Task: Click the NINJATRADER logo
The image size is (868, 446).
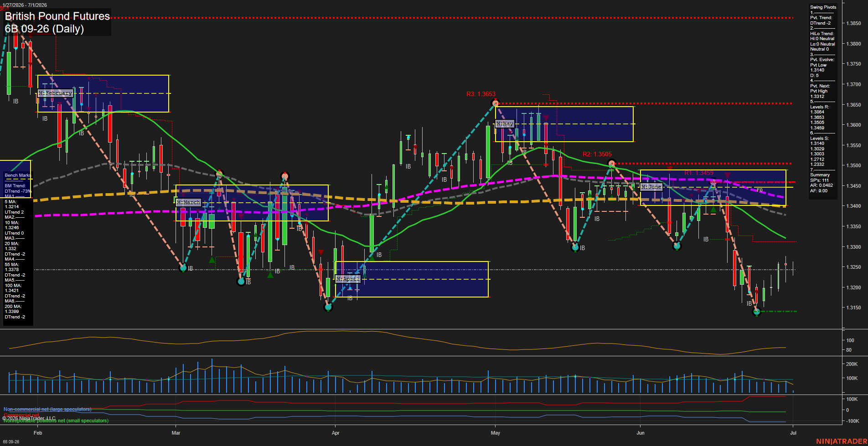Action: [842, 441]
